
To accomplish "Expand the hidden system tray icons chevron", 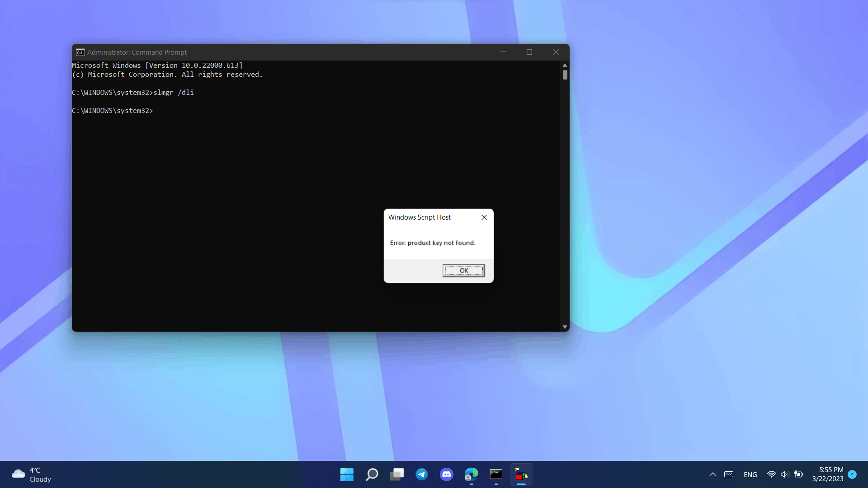I will [x=713, y=474].
